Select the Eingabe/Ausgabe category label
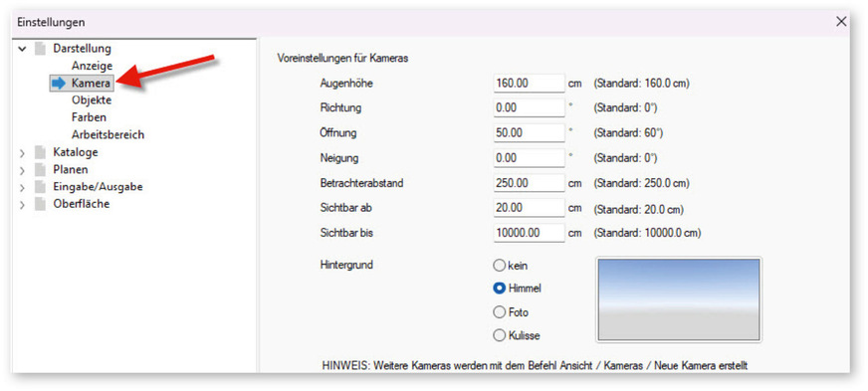The image size is (868, 391). coord(98,186)
